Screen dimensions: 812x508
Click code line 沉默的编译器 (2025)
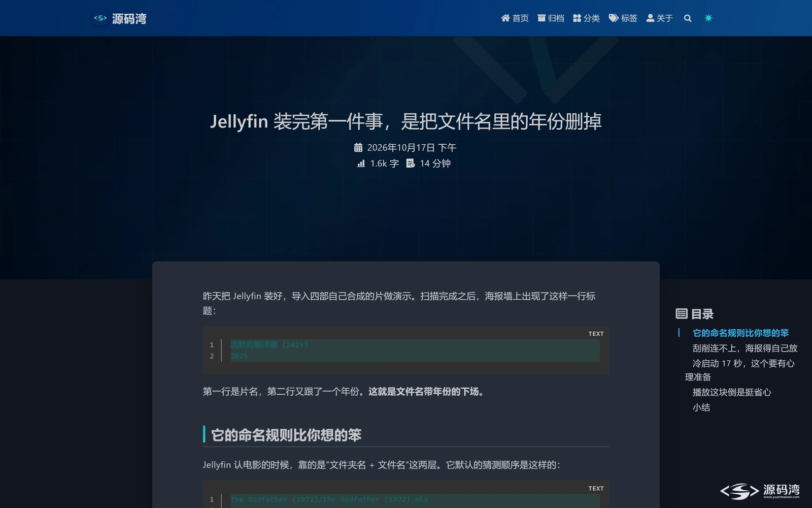[x=269, y=345]
